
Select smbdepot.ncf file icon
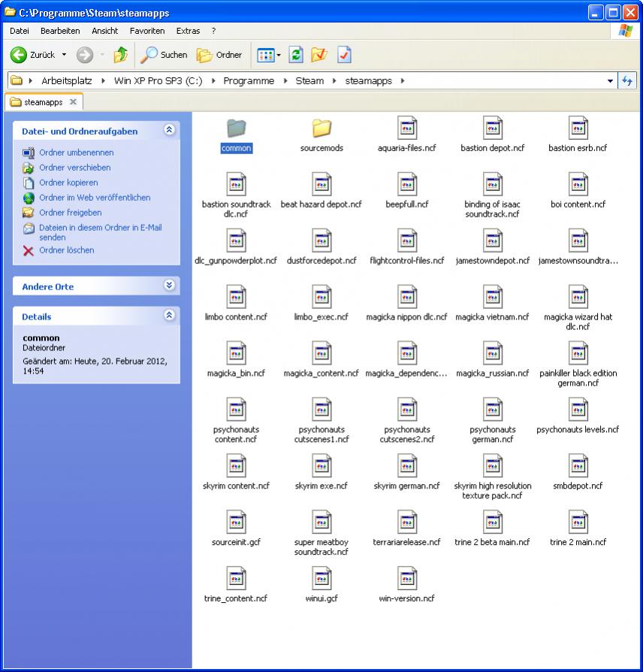tap(578, 465)
